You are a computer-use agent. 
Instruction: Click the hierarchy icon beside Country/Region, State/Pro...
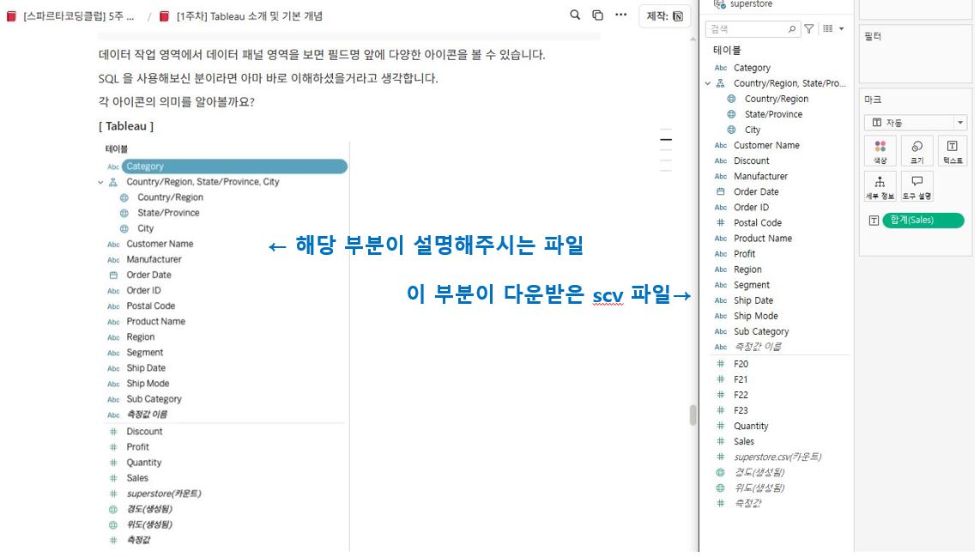[721, 83]
